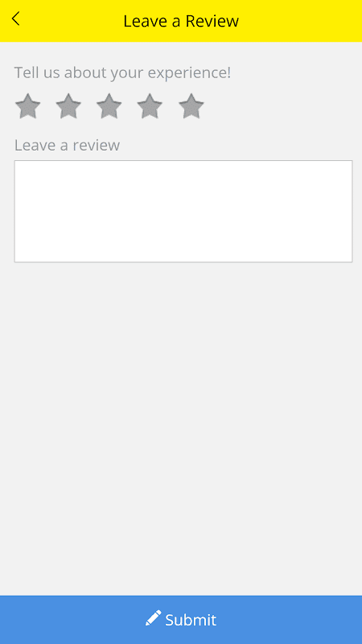Select the third rating star
Screen dimensions: 362x644
(x=109, y=106)
